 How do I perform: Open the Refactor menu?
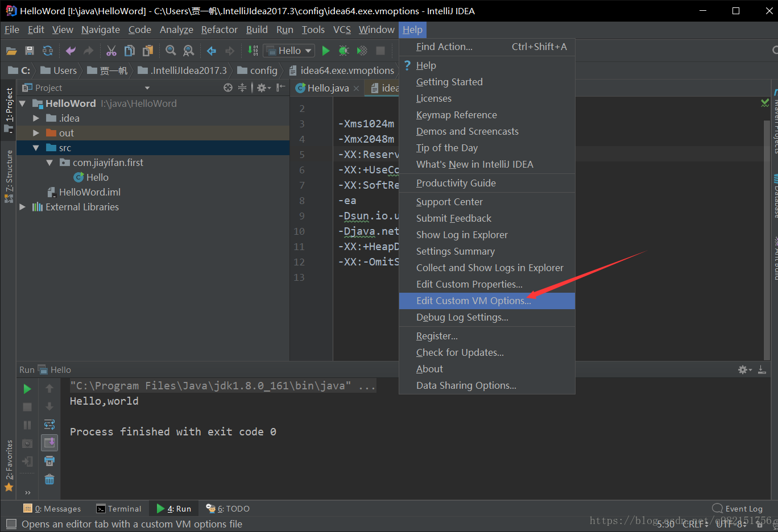[x=219, y=30]
